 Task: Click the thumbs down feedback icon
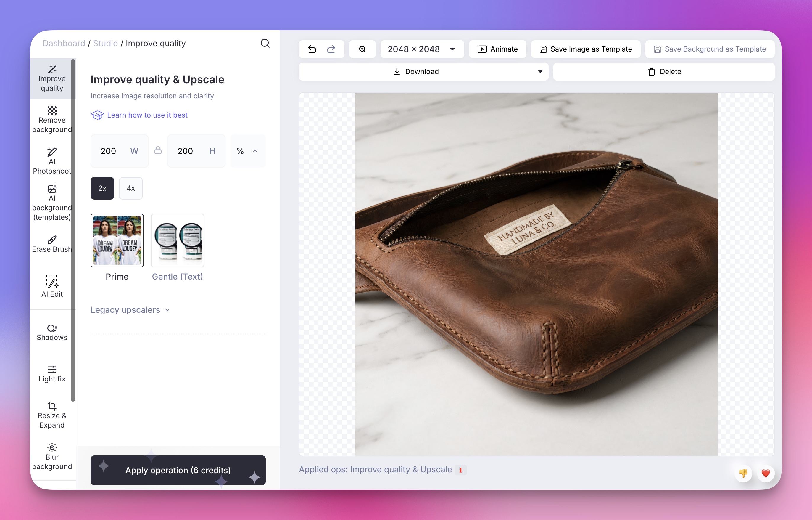point(743,473)
